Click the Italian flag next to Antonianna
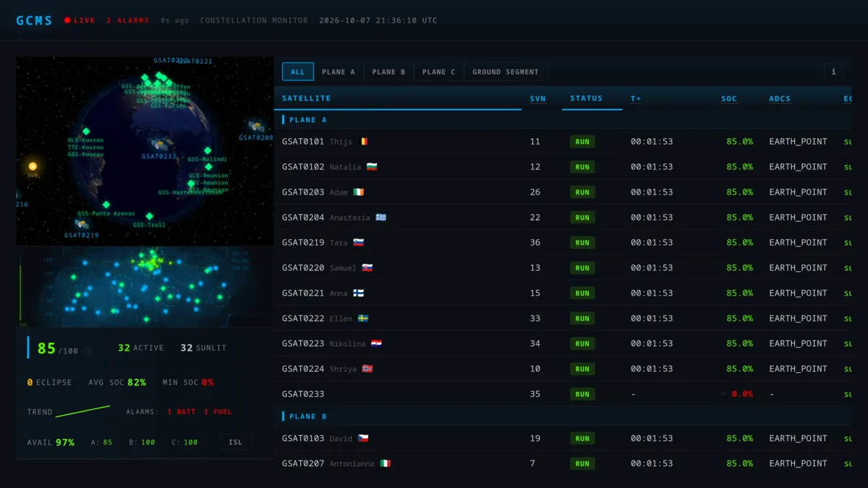 385,464
